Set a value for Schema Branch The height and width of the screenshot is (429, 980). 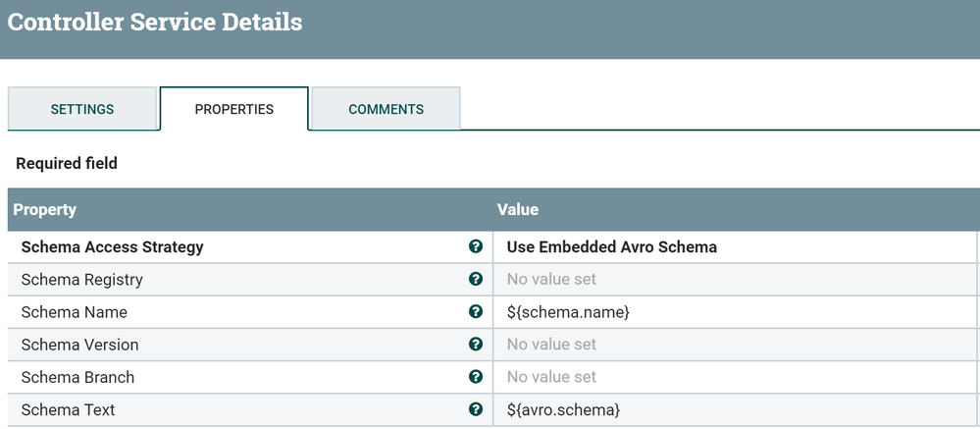coord(551,377)
